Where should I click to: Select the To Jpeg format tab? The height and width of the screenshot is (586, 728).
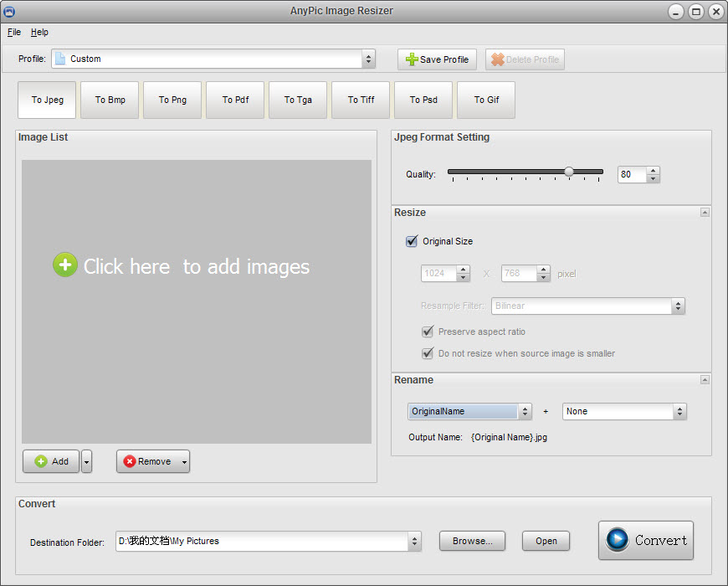tap(47, 100)
